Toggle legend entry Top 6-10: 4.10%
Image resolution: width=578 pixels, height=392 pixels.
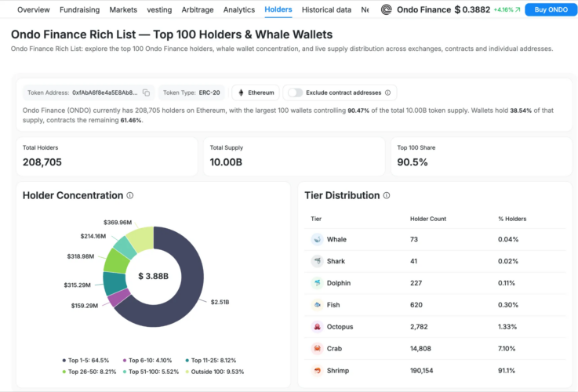tap(147, 361)
